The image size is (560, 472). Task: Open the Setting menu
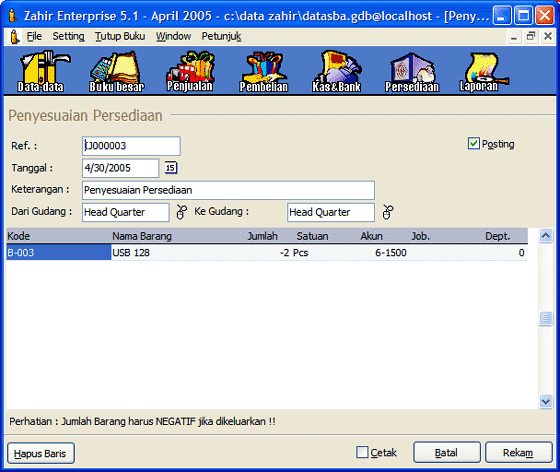(68, 36)
